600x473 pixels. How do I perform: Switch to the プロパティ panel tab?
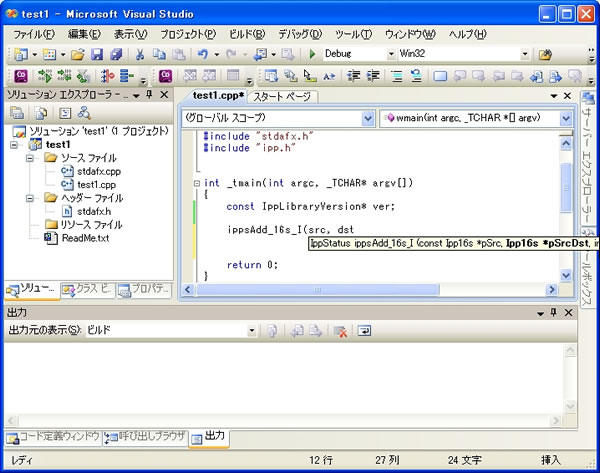pos(144,290)
